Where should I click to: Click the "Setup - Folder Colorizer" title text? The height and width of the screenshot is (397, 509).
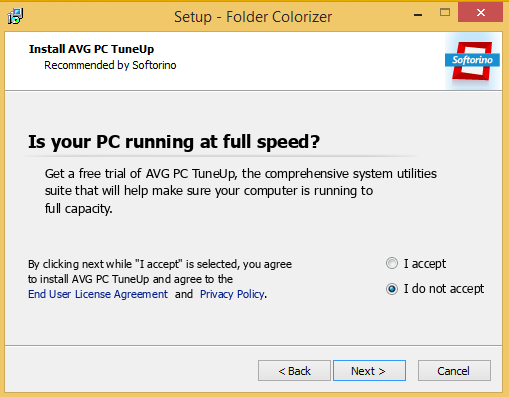253,17
